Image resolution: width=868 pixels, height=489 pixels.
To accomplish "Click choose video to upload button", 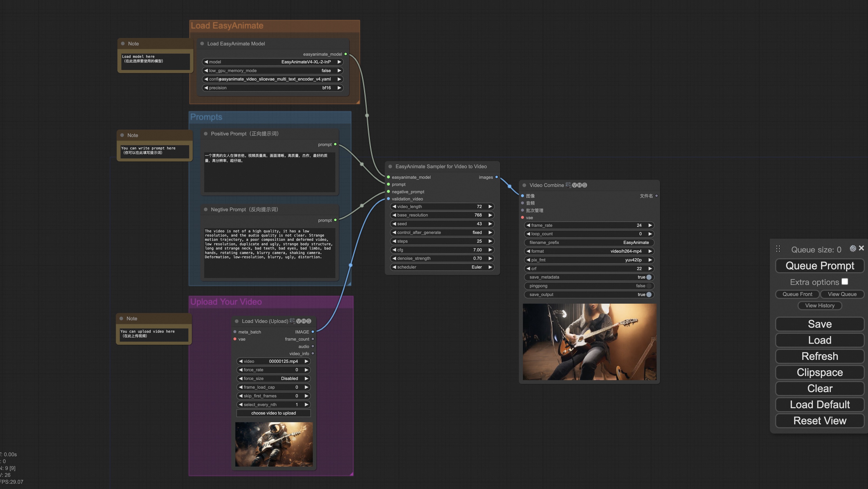I will click(x=274, y=413).
